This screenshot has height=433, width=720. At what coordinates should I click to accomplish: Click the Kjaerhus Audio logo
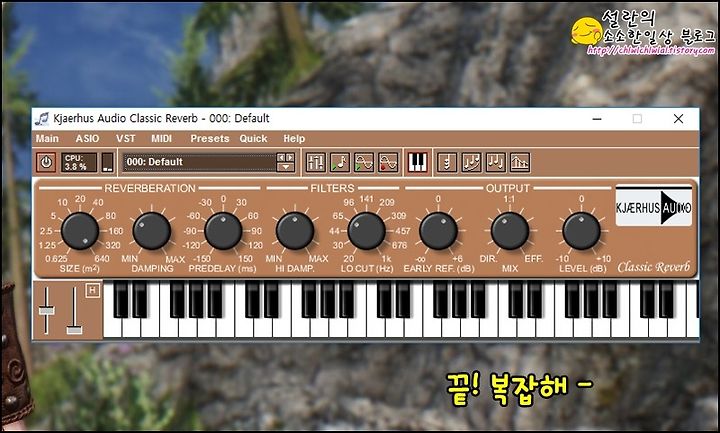pos(653,206)
